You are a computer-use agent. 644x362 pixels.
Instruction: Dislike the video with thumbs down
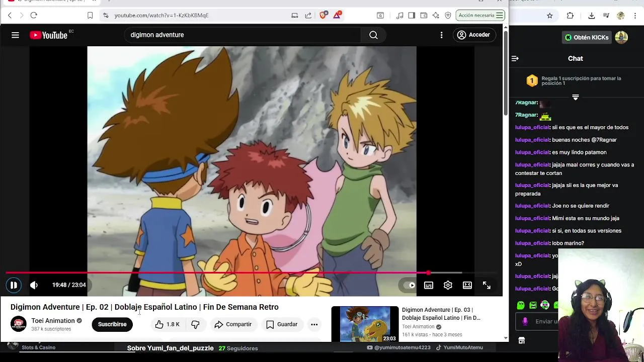pyautogui.click(x=195, y=324)
